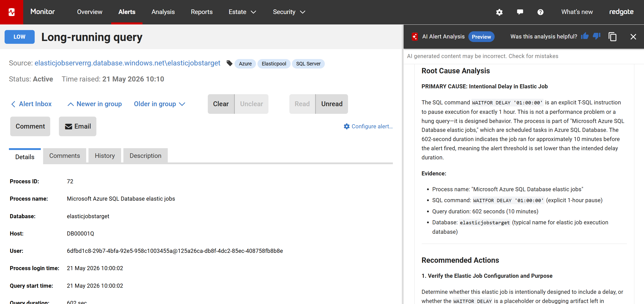
Task: Expand the Security dropdown menu
Action: click(x=289, y=12)
